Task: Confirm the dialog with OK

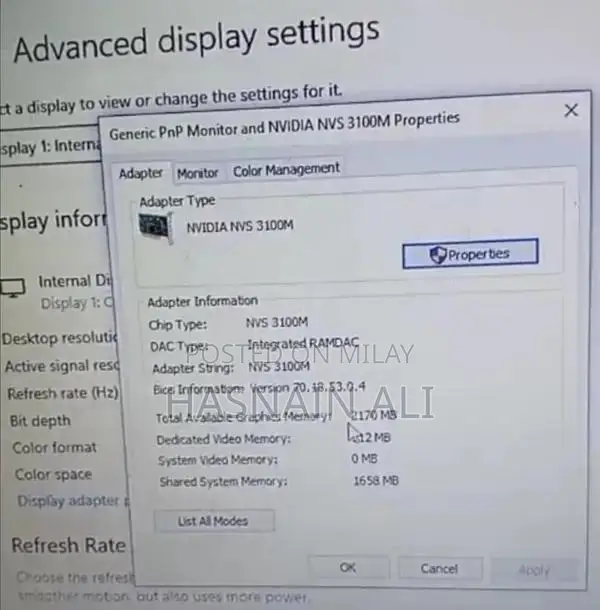Action: pos(347,568)
